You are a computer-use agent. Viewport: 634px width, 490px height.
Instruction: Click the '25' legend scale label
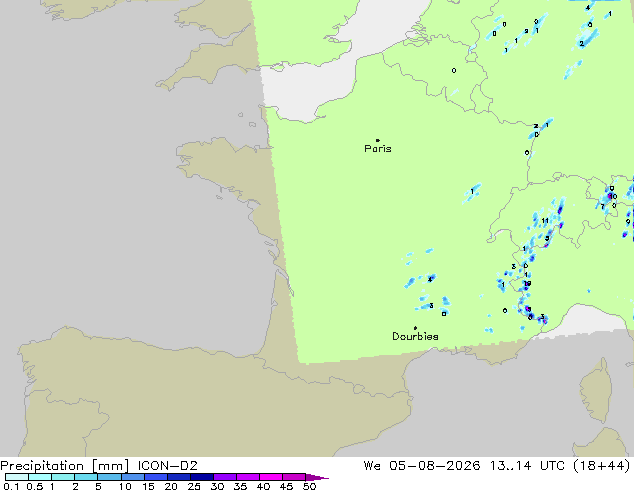pos(194,486)
